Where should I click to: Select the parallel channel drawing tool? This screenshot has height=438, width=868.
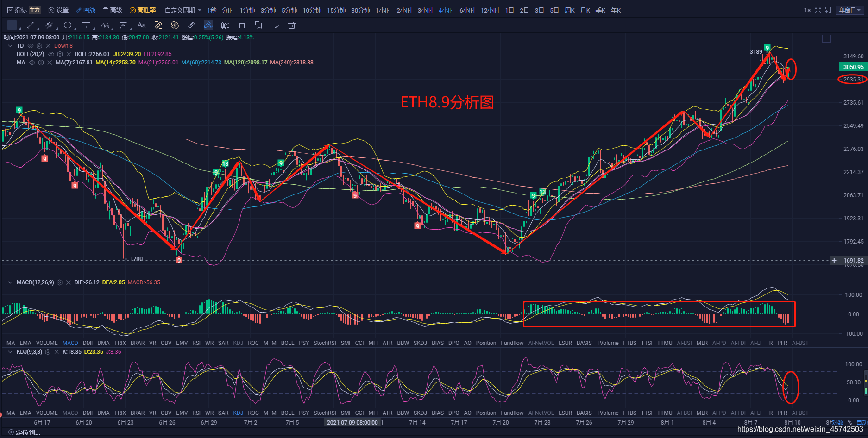pyautogui.click(x=49, y=25)
